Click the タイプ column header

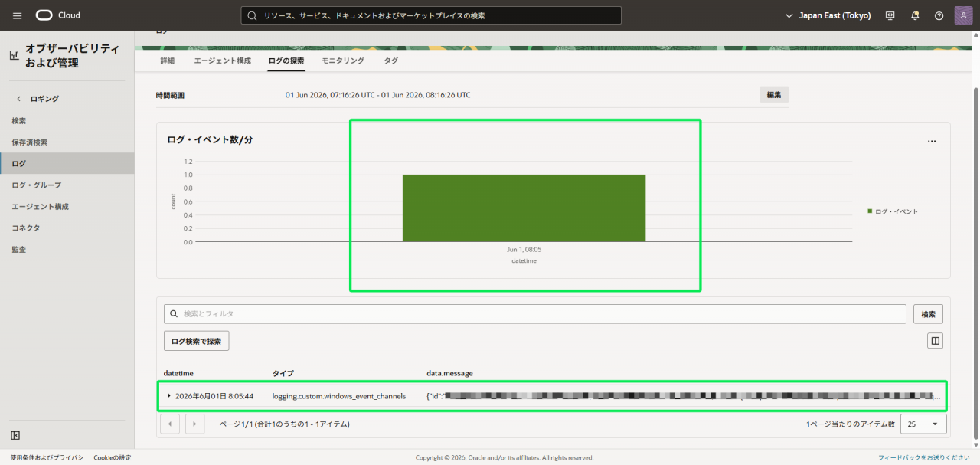283,373
